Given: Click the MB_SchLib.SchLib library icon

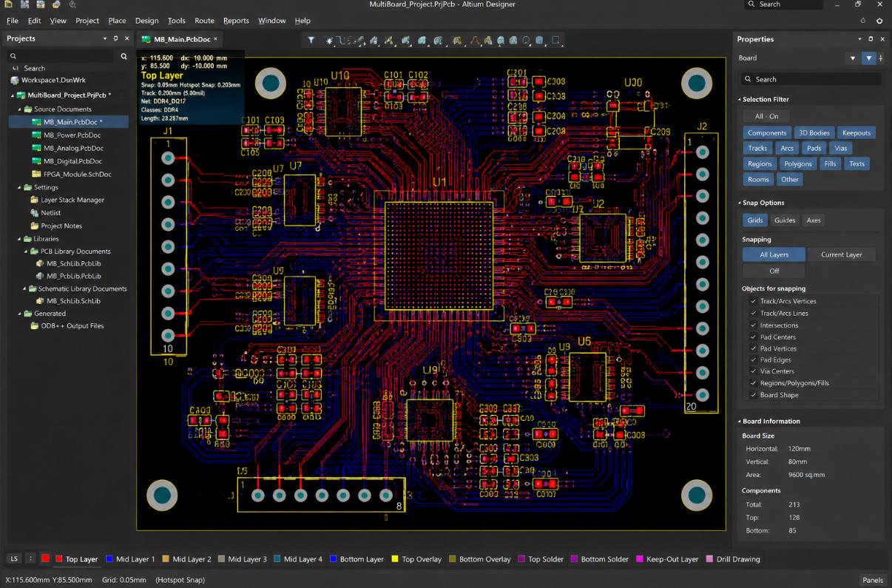Looking at the screenshot, I should [41, 301].
